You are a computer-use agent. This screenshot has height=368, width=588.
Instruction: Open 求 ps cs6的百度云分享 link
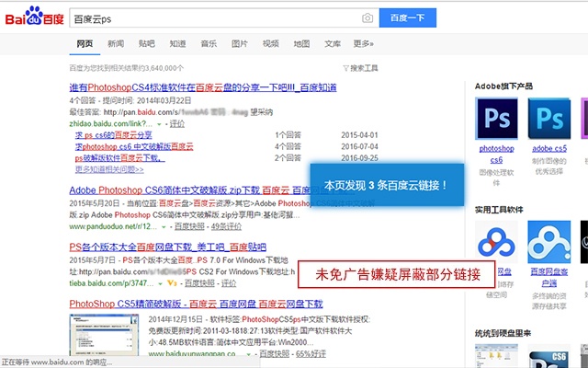[114, 135]
